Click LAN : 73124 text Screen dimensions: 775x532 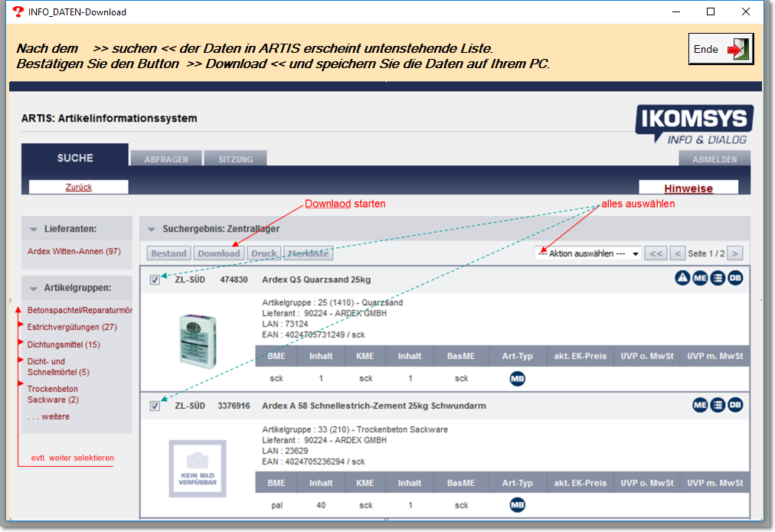pos(285,324)
